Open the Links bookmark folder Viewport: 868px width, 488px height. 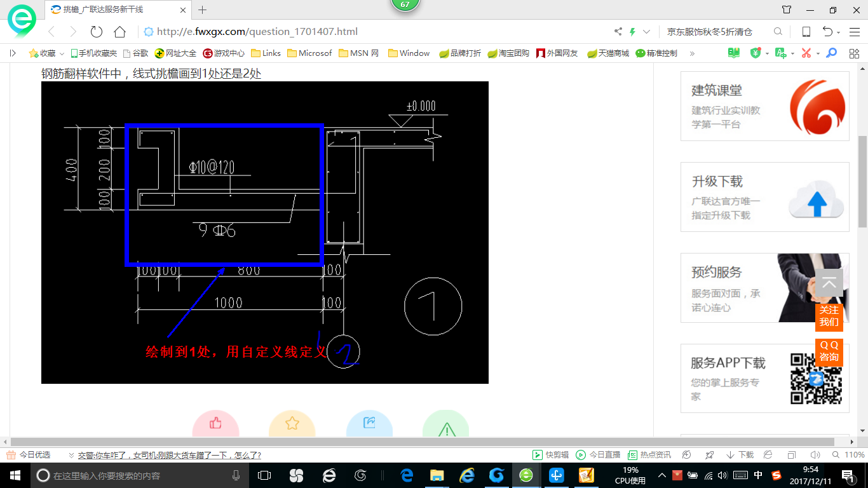tap(266, 53)
